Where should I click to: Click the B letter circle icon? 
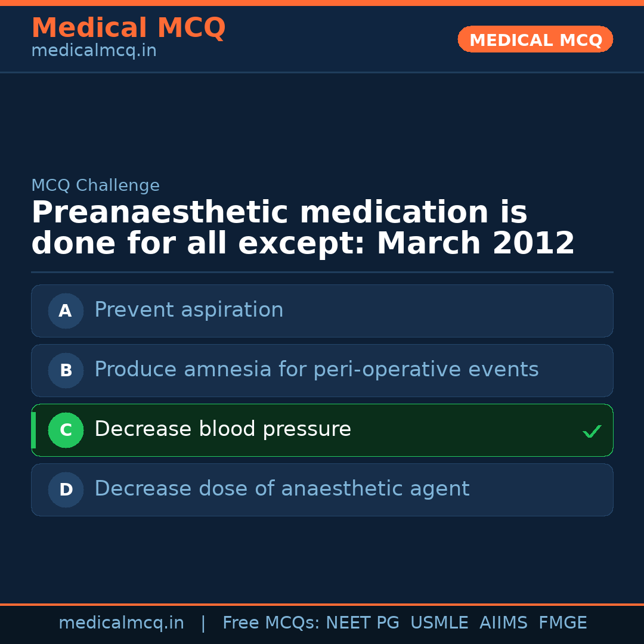[66, 370]
